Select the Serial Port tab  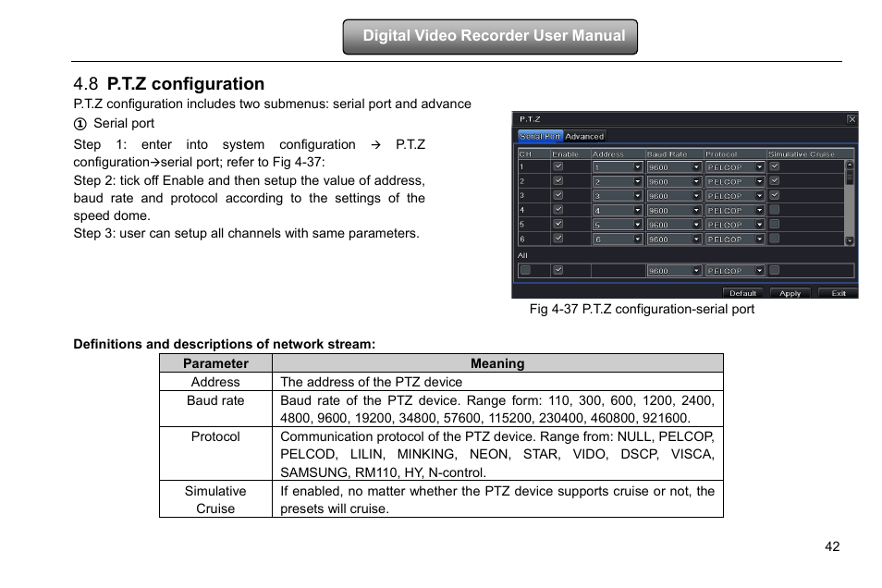(540, 136)
